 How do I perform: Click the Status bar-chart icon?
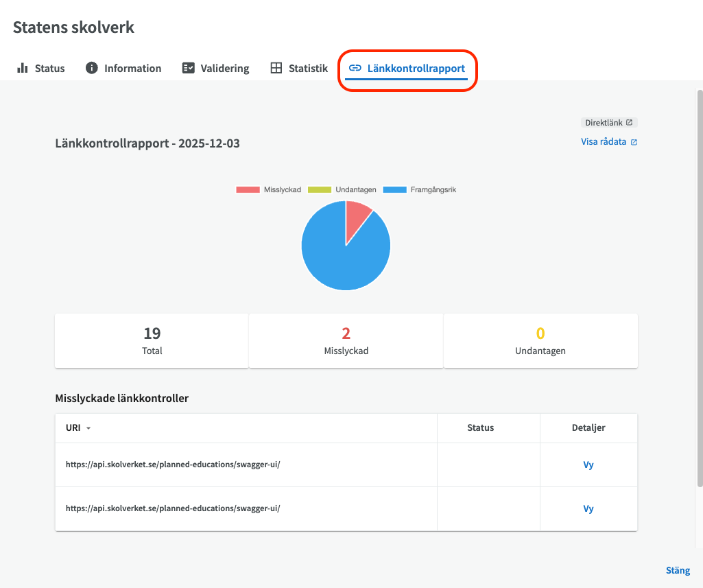tap(23, 68)
